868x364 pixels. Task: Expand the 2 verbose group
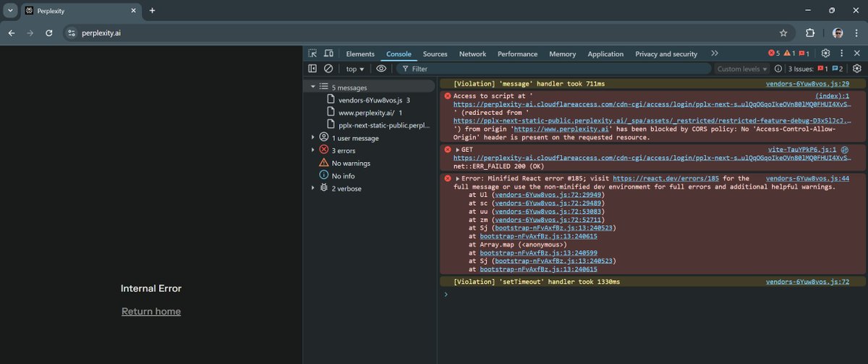point(313,188)
